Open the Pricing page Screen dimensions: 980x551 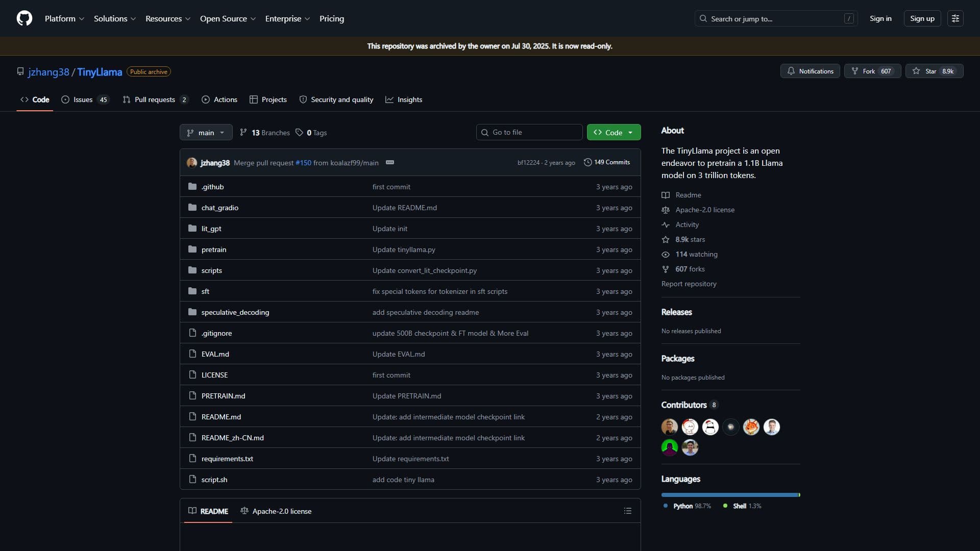[332, 18]
